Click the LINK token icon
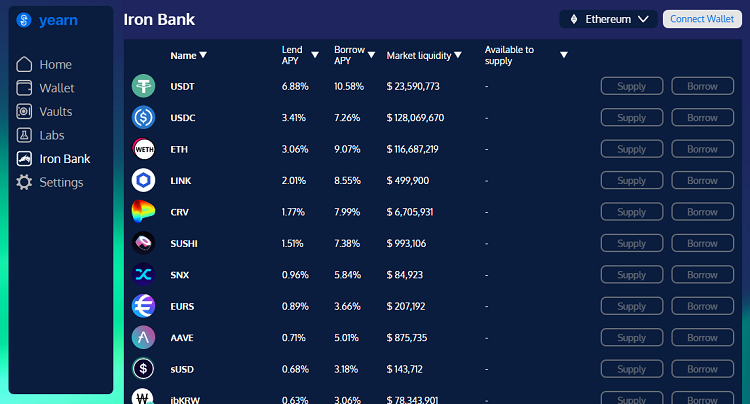Screen dimensions: 750x404 tap(143, 181)
